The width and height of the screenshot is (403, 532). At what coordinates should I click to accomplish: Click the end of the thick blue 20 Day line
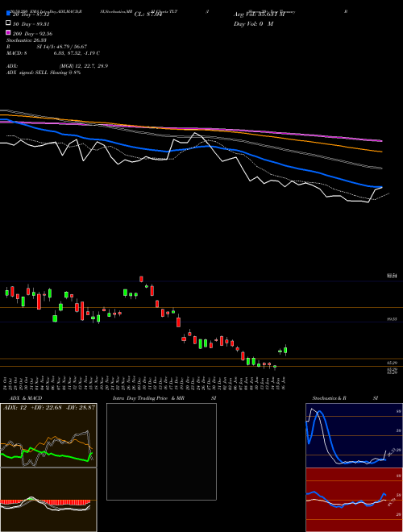point(381,187)
